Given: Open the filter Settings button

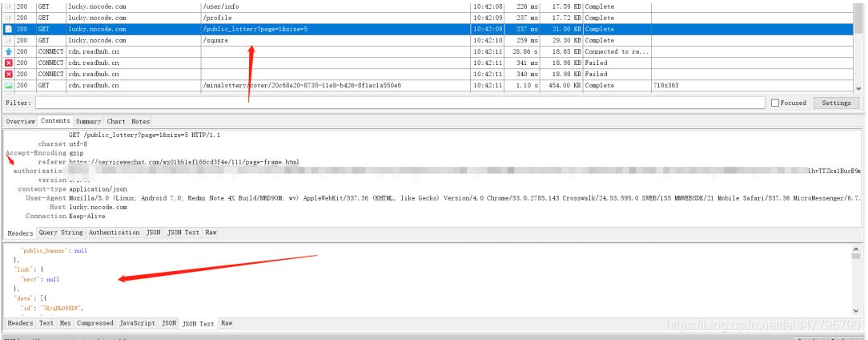Looking at the screenshot, I should click(x=836, y=103).
